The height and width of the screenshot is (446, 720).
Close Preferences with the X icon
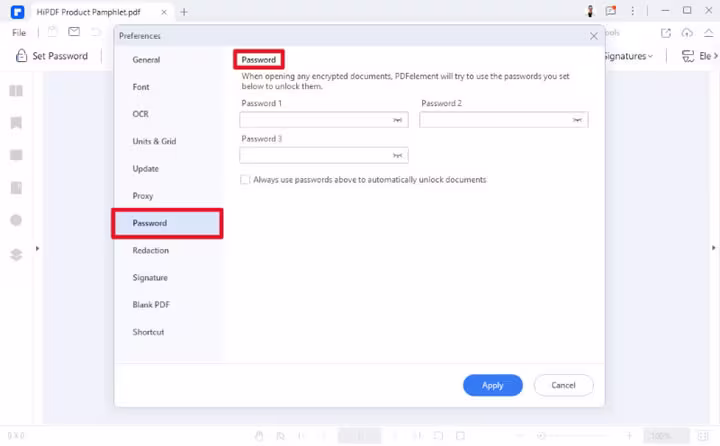pos(594,36)
